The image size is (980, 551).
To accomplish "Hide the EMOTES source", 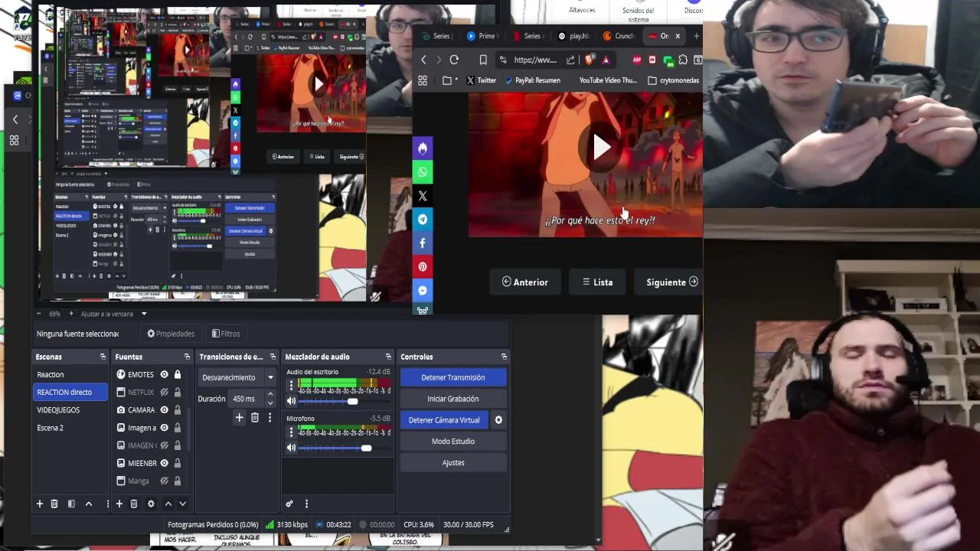I will coord(164,374).
